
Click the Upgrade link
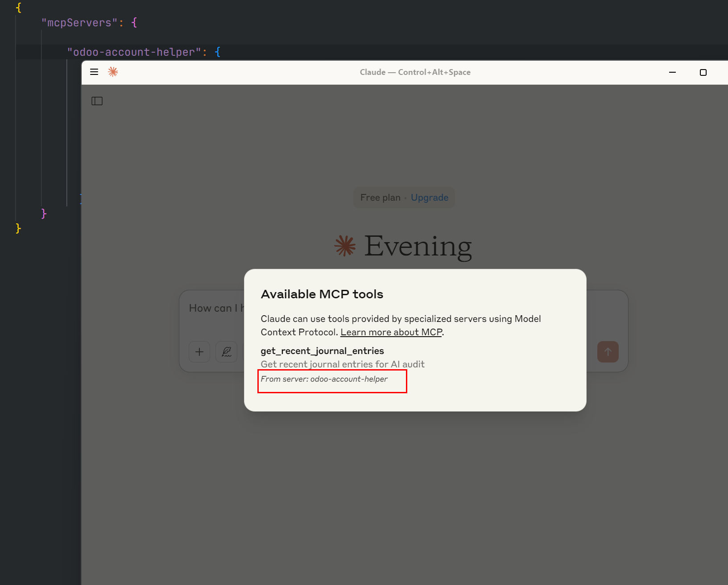(x=429, y=198)
